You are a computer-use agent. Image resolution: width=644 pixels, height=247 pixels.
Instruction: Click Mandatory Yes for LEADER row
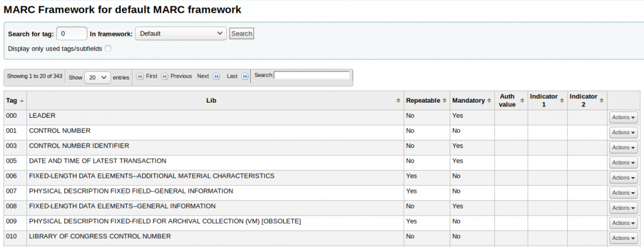coord(458,116)
